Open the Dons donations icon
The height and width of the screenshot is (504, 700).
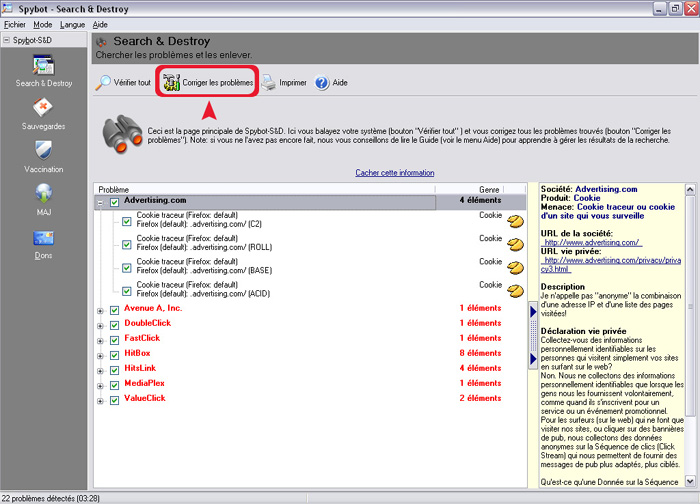(x=43, y=238)
